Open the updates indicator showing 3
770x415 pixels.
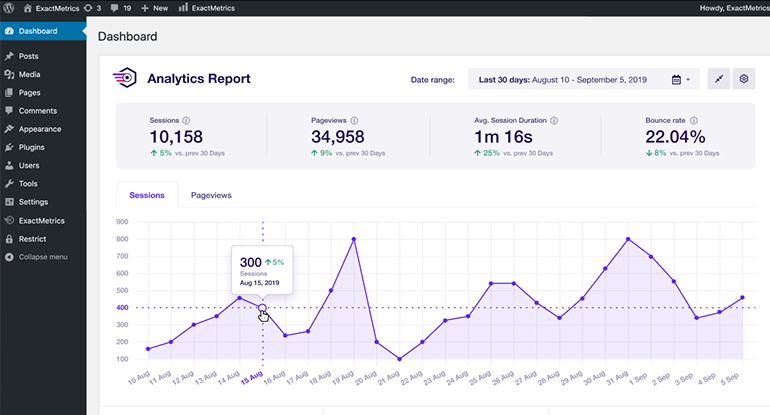(93, 8)
